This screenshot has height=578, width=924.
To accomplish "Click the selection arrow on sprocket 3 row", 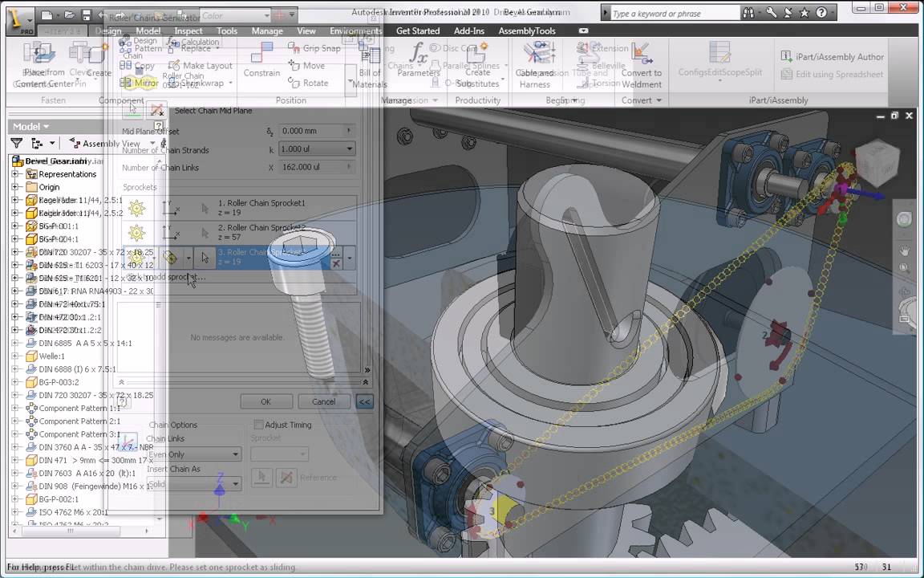I will (205, 258).
